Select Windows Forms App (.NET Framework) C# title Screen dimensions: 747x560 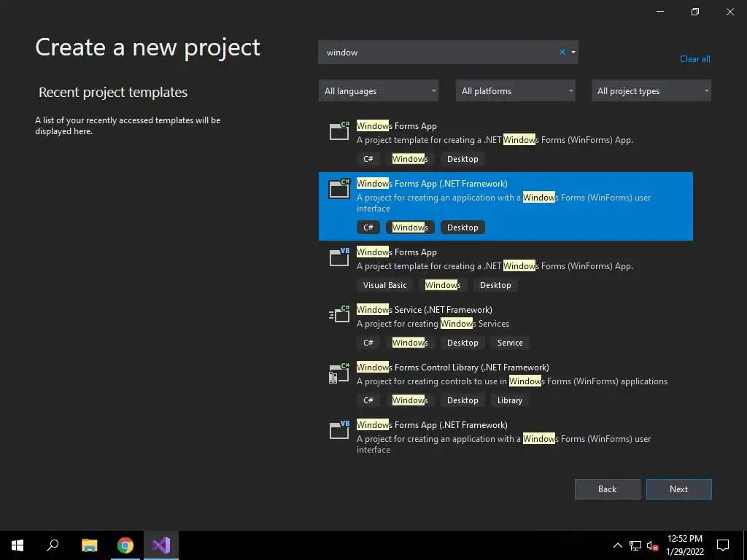pyautogui.click(x=432, y=184)
